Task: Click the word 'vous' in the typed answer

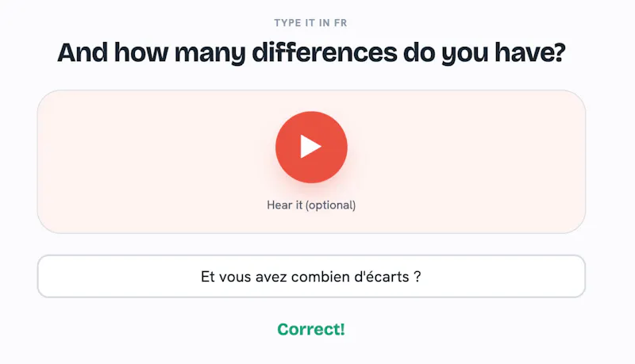Action: pyautogui.click(x=235, y=277)
